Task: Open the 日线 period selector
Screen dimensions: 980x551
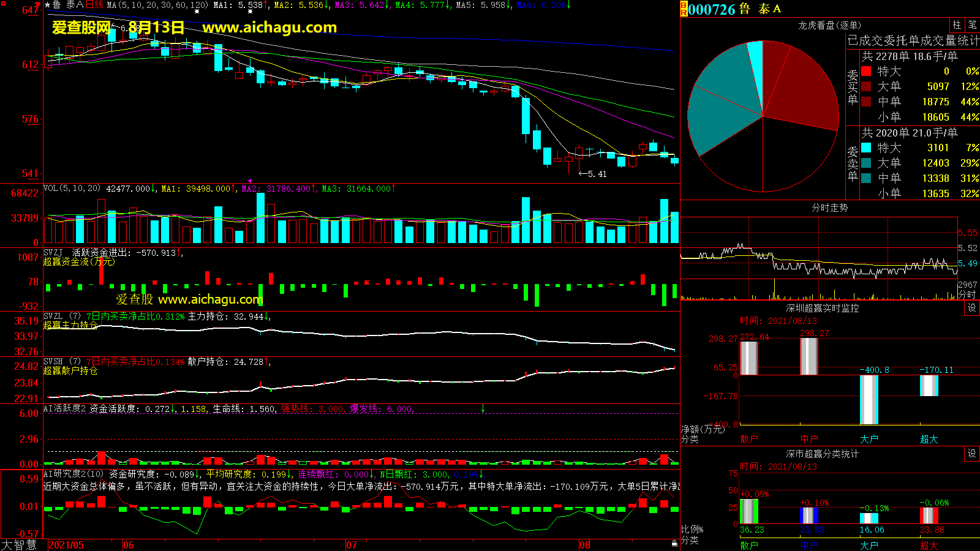Action: click(94, 5)
